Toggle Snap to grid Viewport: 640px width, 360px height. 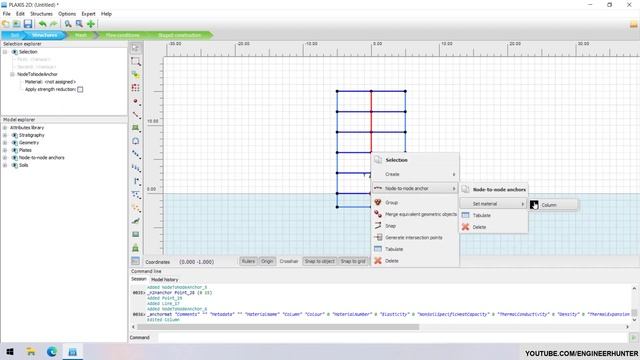353,261
